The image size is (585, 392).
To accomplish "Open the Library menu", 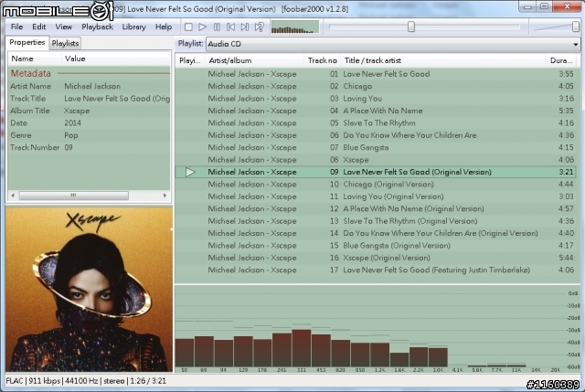I will click(x=134, y=26).
